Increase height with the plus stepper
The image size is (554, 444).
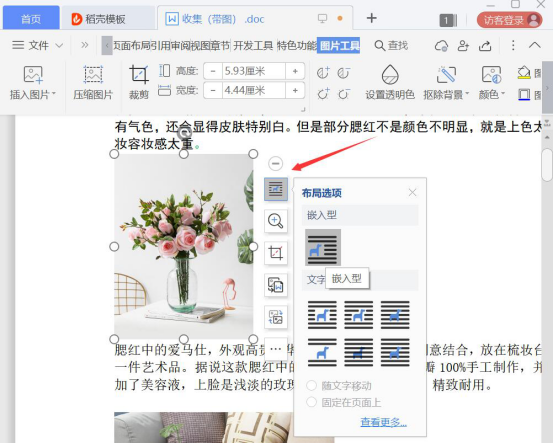click(x=295, y=71)
